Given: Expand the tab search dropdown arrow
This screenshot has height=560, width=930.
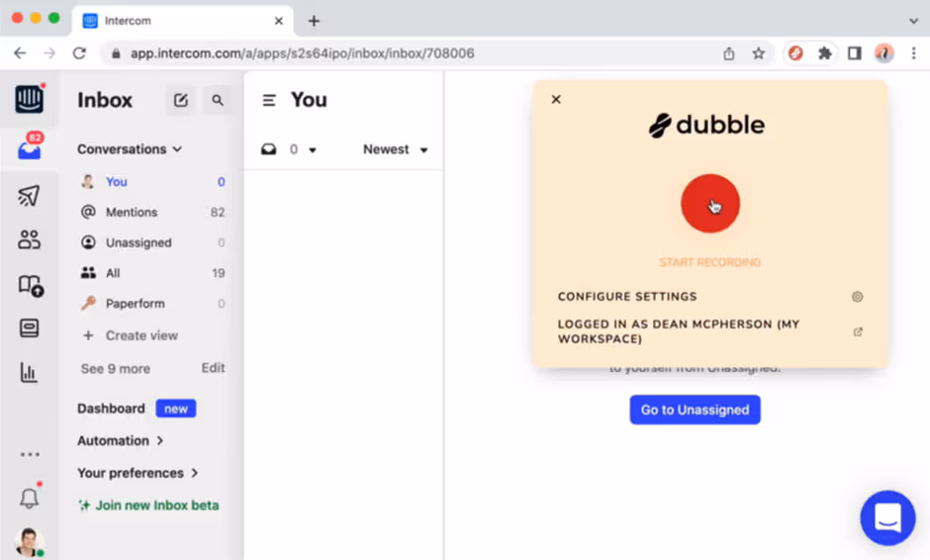Looking at the screenshot, I should (x=913, y=21).
